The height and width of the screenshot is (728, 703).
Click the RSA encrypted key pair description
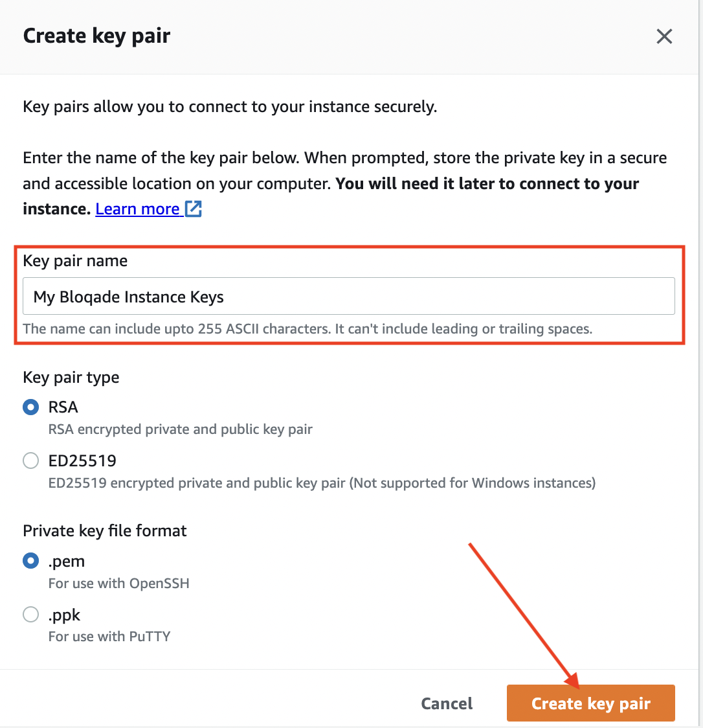[x=181, y=429]
